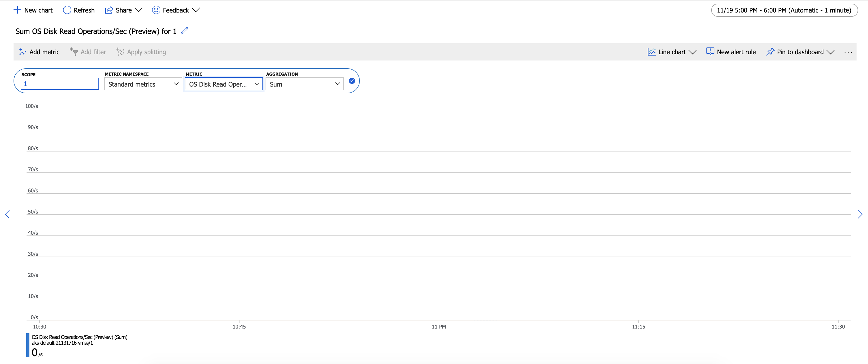Click the pencil icon to edit chart title
This screenshot has height=364, width=868.
(184, 31)
